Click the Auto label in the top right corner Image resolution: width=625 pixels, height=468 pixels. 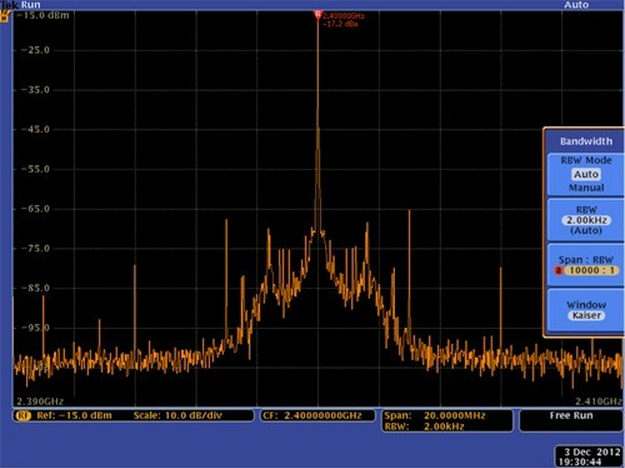coord(576,5)
